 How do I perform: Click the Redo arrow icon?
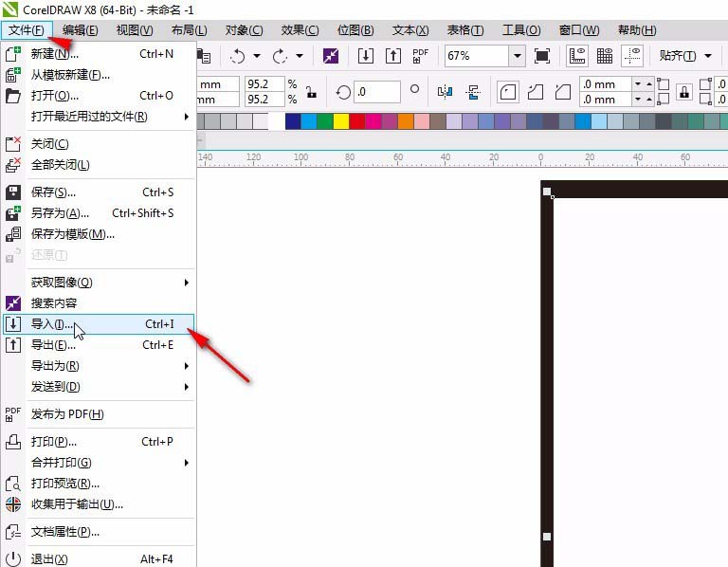point(280,56)
